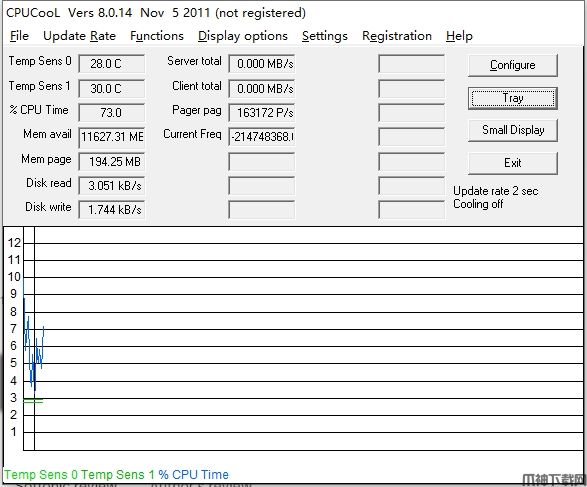This screenshot has width=587, height=487.
Task: Open the Update Rate menu
Action: point(79,36)
